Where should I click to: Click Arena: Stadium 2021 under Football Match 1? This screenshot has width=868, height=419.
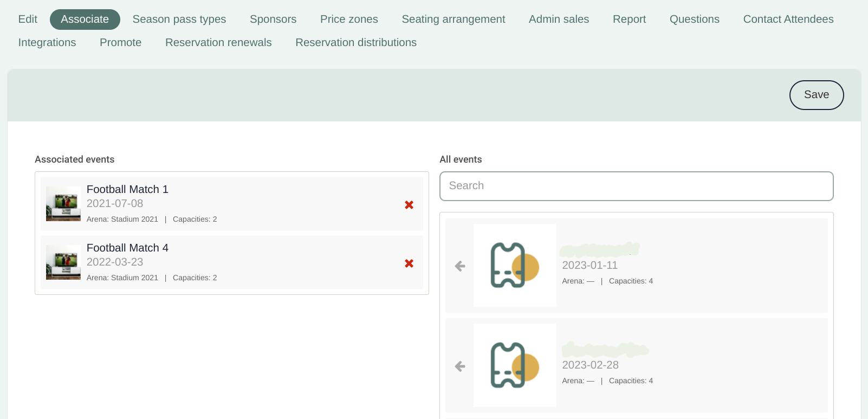(x=122, y=219)
